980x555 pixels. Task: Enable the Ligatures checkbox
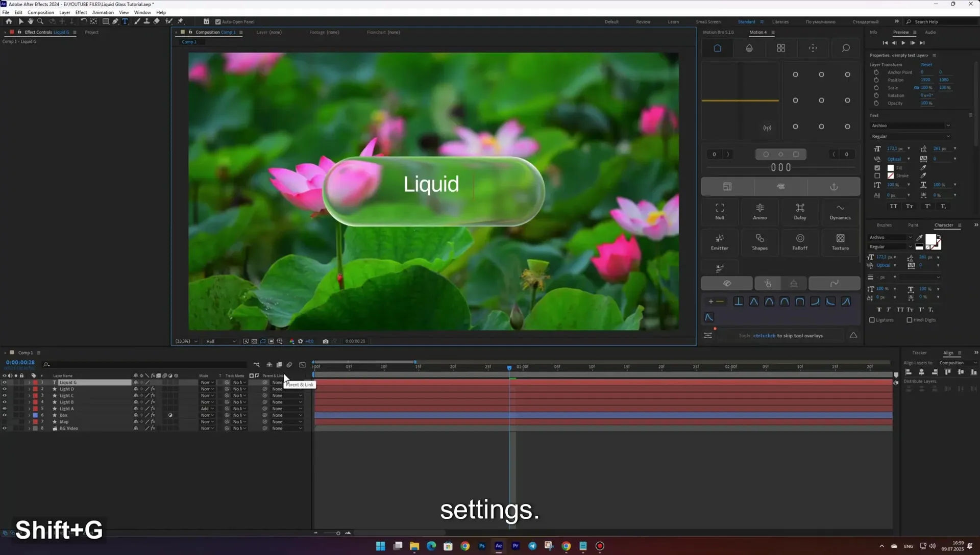point(872,320)
